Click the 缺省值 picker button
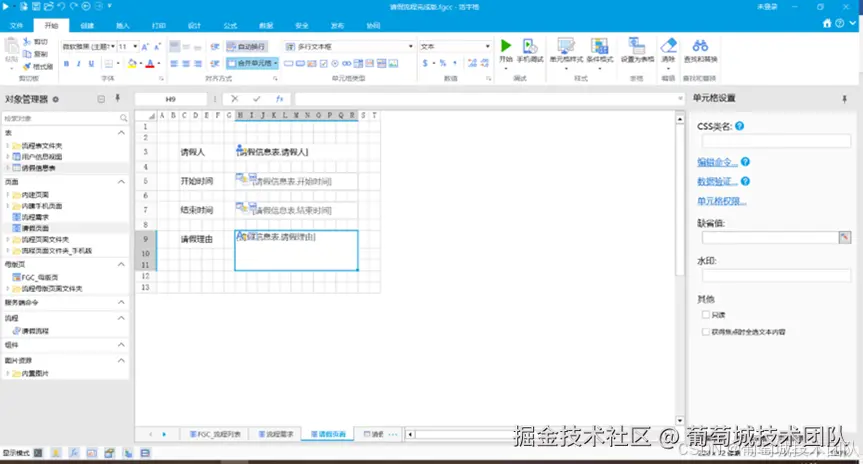863x464 pixels. 844,237
